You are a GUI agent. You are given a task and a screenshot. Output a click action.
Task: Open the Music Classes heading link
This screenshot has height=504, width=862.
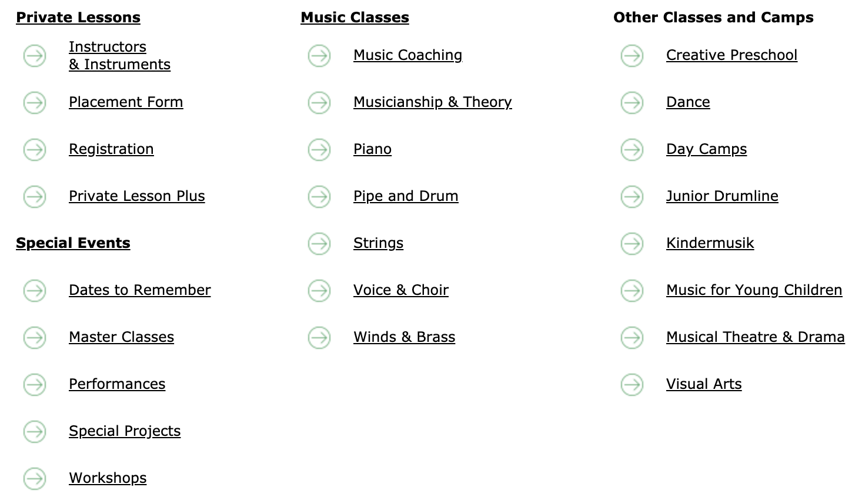(x=355, y=18)
